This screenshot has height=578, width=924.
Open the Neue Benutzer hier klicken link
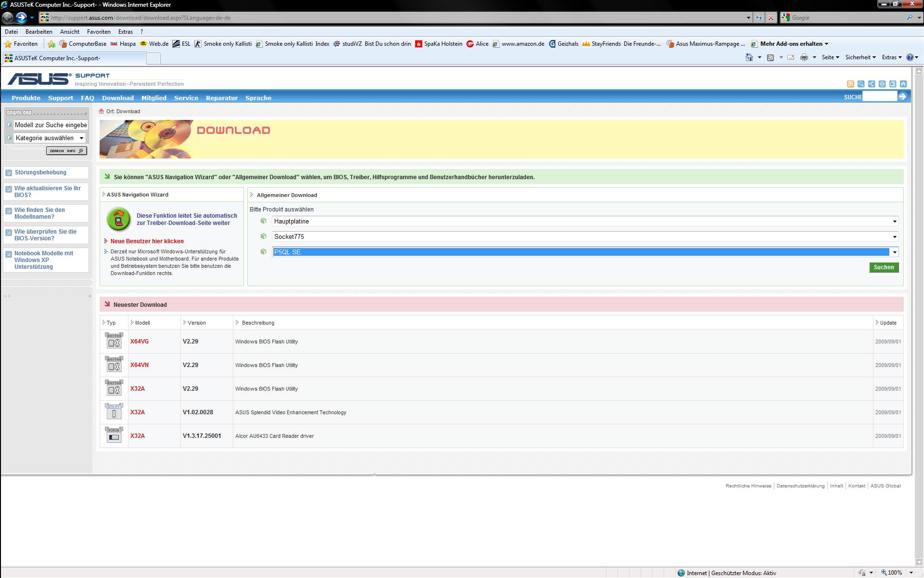point(147,241)
